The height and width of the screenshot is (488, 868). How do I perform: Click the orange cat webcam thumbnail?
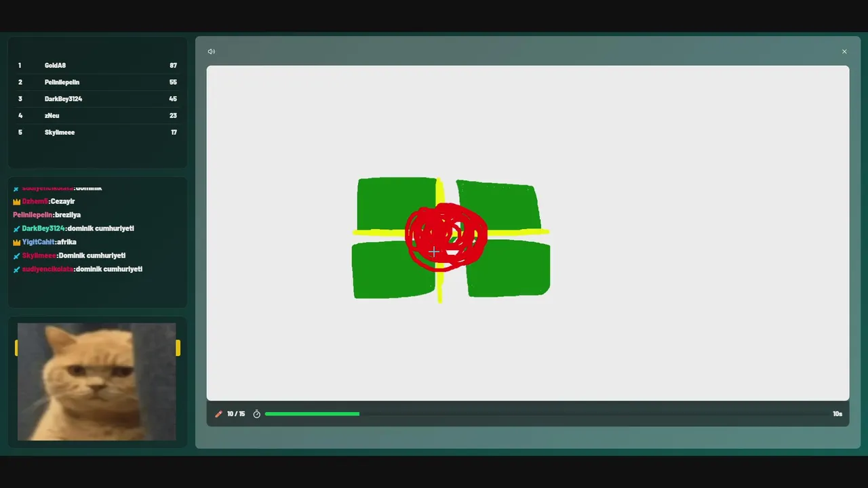point(96,382)
